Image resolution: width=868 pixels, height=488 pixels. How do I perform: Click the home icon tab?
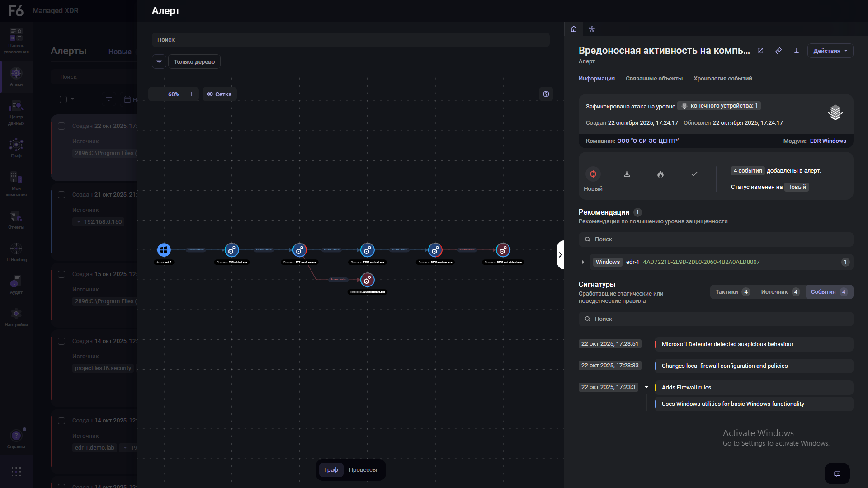click(574, 29)
